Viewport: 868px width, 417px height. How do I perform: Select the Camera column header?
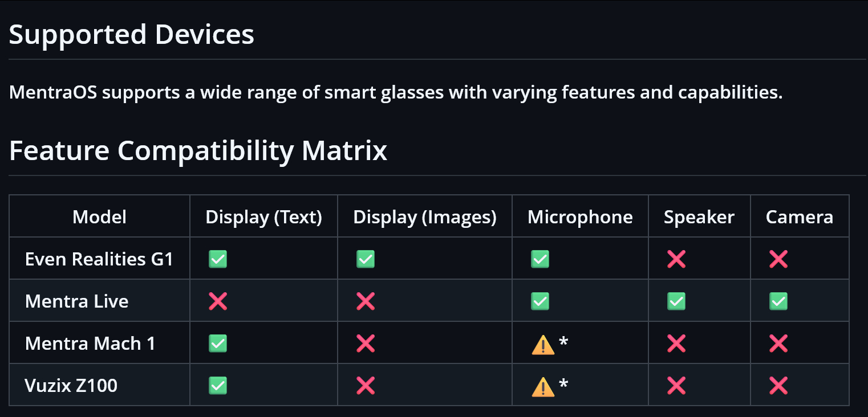(800, 216)
